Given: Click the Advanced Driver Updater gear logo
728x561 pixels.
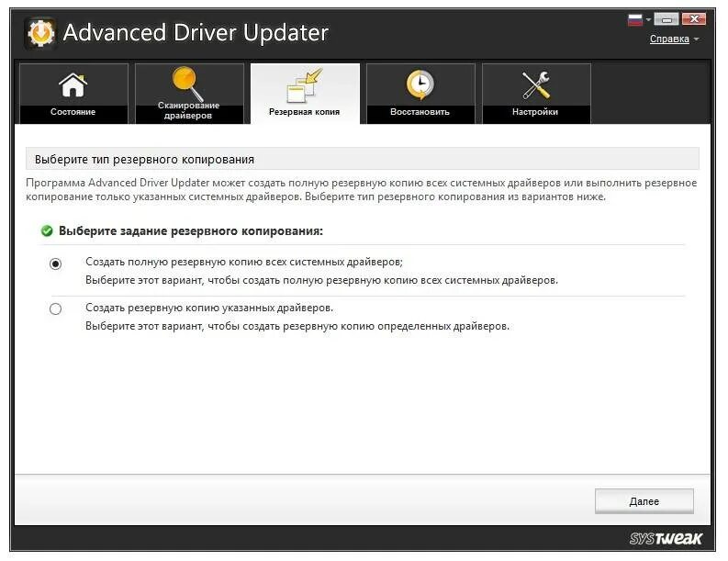Looking at the screenshot, I should click(40, 33).
